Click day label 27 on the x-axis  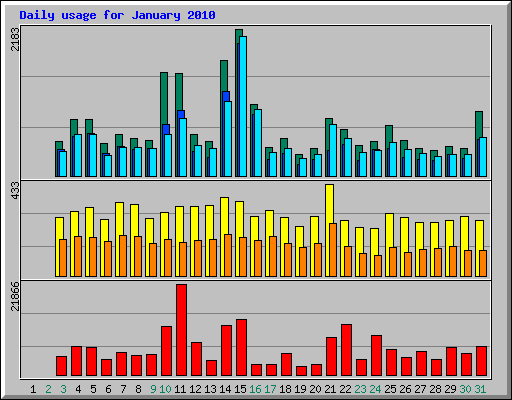coord(420,389)
